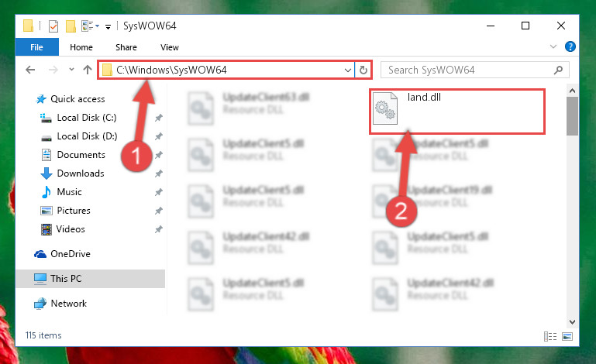This screenshot has height=364, width=596.
Task: Click the Refresh button beside address bar
Action: tap(363, 70)
